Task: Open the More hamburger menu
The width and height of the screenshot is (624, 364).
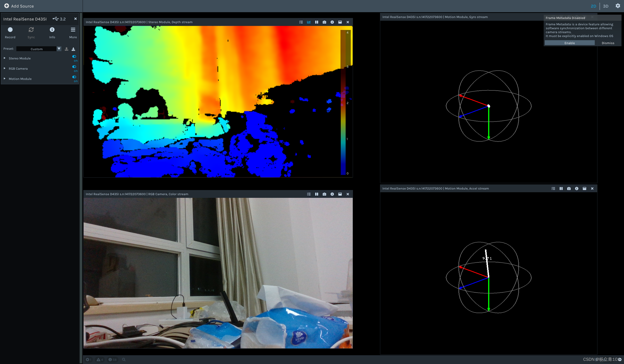Action: [x=73, y=30]
